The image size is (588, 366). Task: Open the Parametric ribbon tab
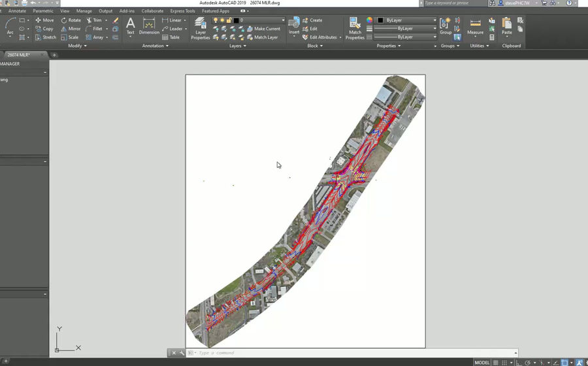pos(43,11)
